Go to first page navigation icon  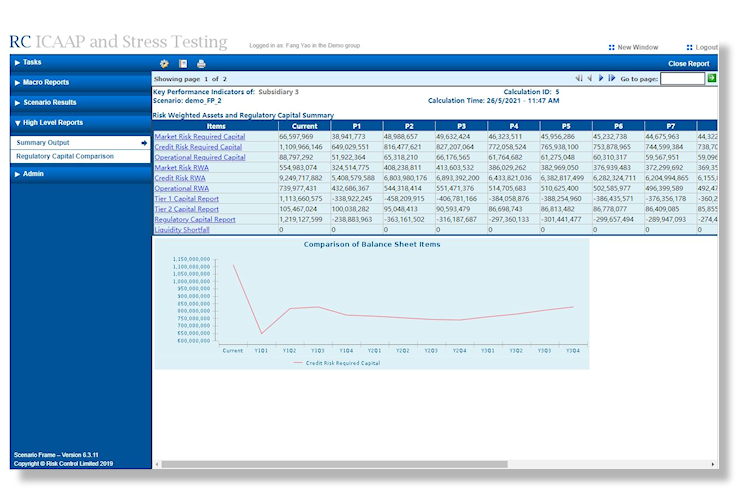coord(579,78)
